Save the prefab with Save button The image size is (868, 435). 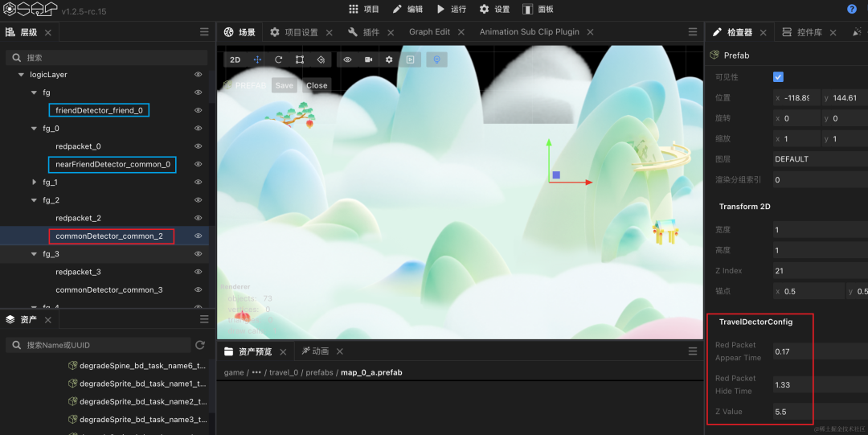tap(284, 85)
